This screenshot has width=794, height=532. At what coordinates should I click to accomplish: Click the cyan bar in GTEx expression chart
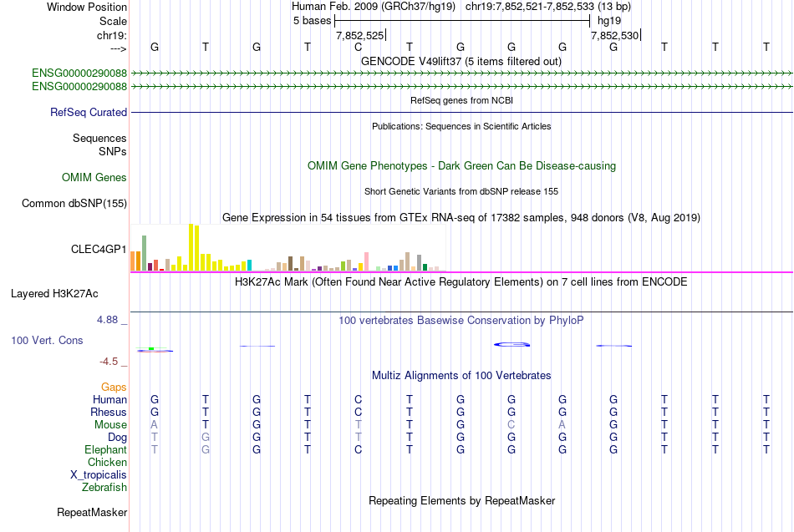coord(249,266)
